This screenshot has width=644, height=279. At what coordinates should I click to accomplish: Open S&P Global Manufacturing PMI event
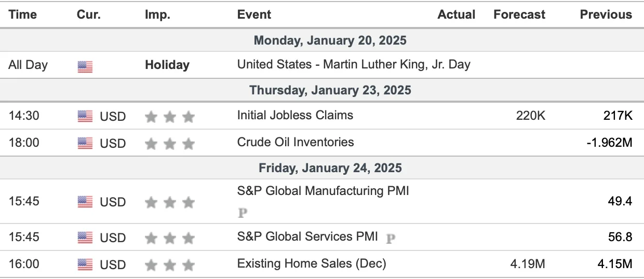coord(323,191)
